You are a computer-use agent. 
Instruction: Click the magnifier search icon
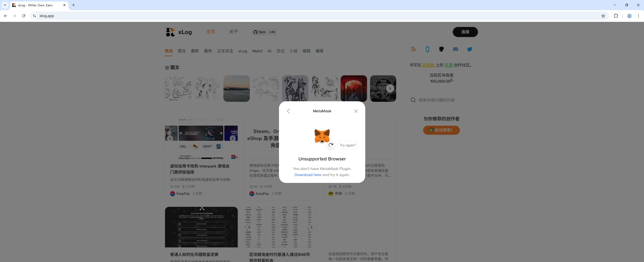[413, 100]
